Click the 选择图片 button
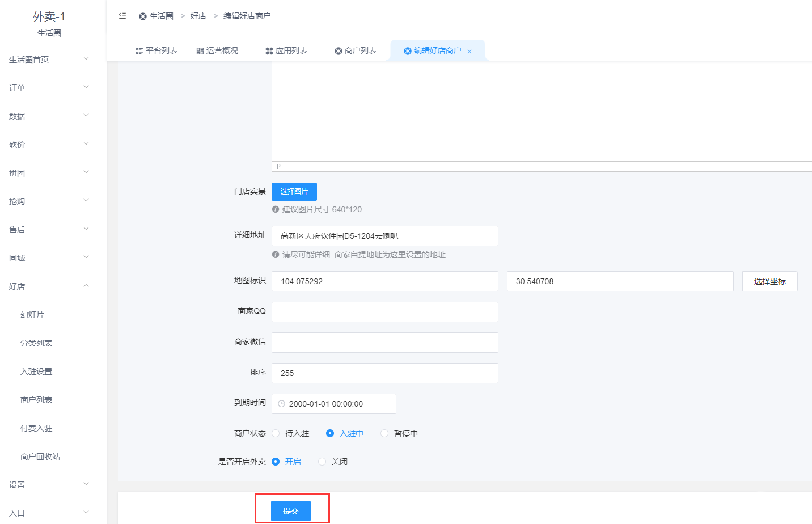812x524 pixels. [x=294, y=192]
